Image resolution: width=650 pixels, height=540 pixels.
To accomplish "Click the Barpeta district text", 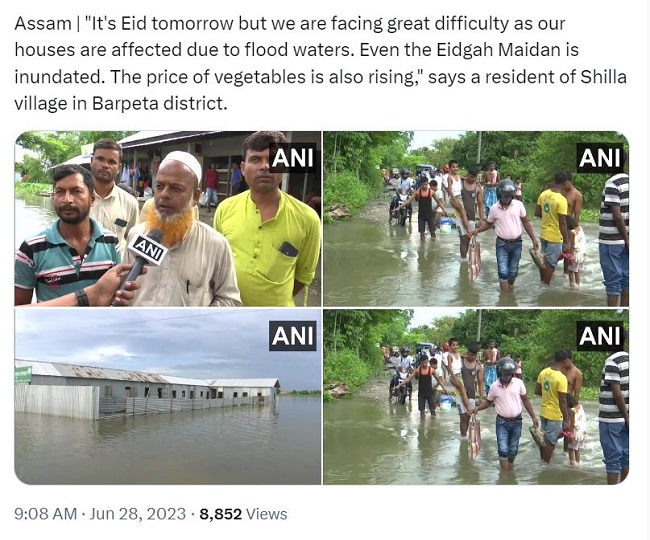I will (x=160, y=103).
